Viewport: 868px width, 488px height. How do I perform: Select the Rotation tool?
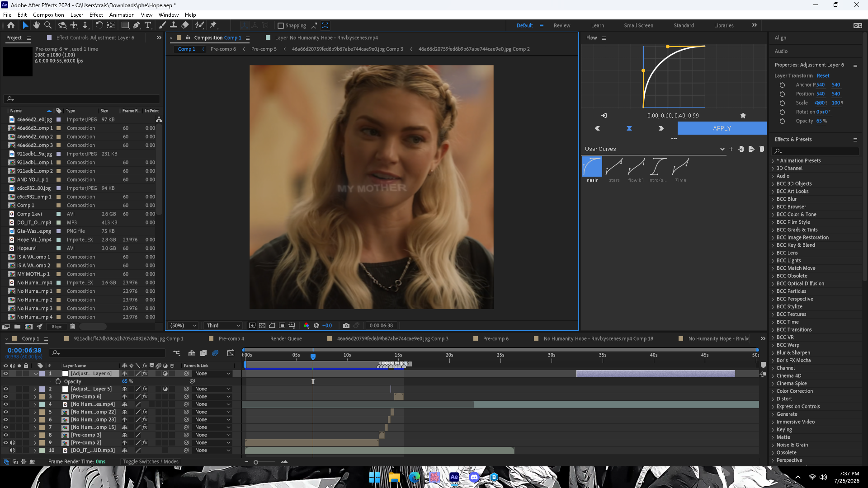pyautogui.click(x=99, y=25)
